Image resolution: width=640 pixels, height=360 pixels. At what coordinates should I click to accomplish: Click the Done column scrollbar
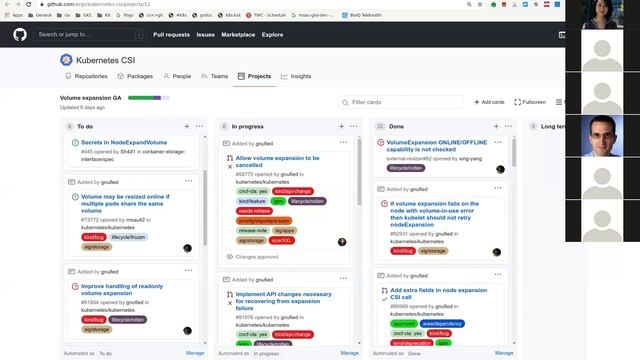coord(514,153)
